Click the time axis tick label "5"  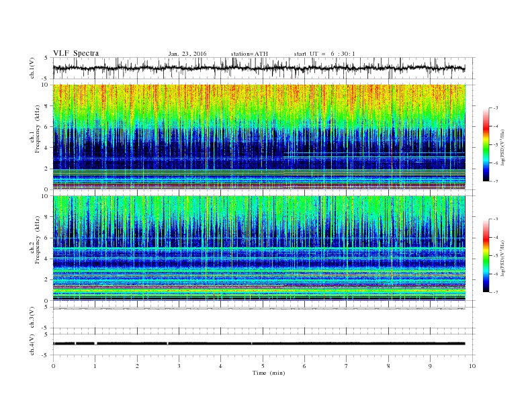pyautogui.click(x=263, y=366)
